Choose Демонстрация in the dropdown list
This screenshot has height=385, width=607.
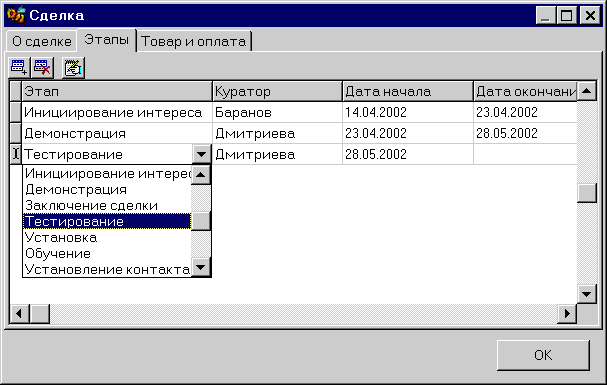(107, 190)
